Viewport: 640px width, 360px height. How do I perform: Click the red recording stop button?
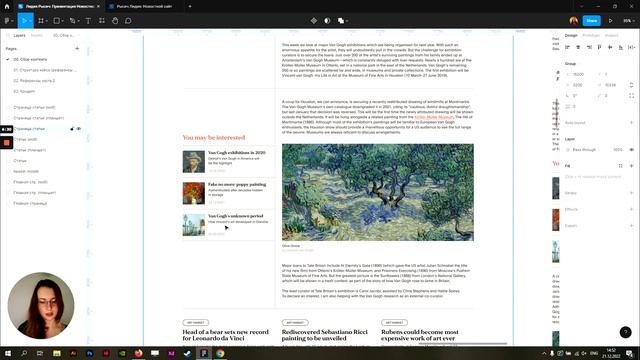[x=7, y=143]
